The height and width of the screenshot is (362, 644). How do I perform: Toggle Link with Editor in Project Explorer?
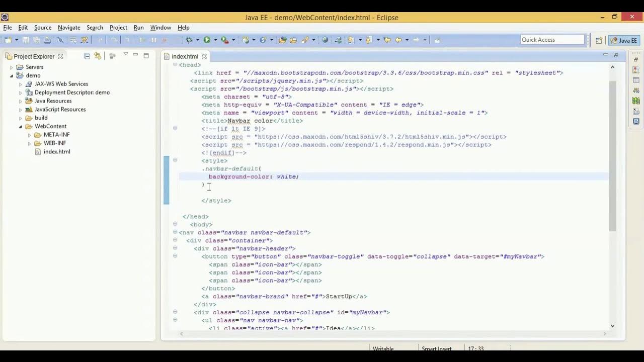coord(97,56)
